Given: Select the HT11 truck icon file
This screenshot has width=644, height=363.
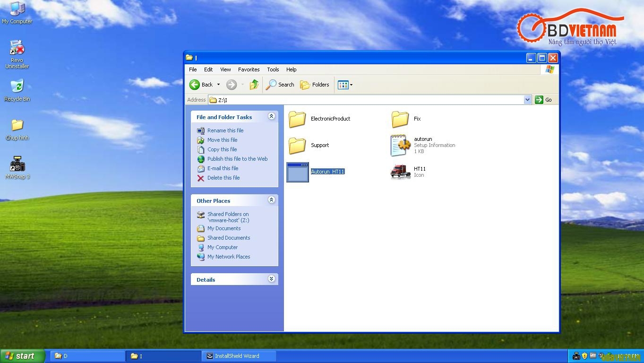Looking at the screenshot, I should point(400,172).
